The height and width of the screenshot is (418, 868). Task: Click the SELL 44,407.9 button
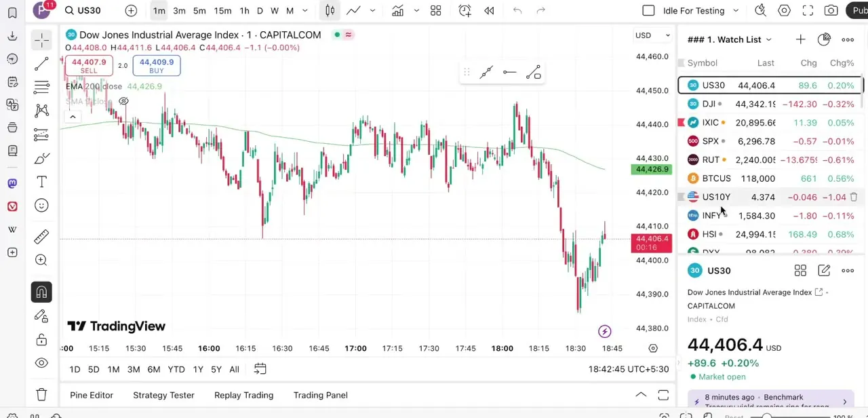pos(88,66)
